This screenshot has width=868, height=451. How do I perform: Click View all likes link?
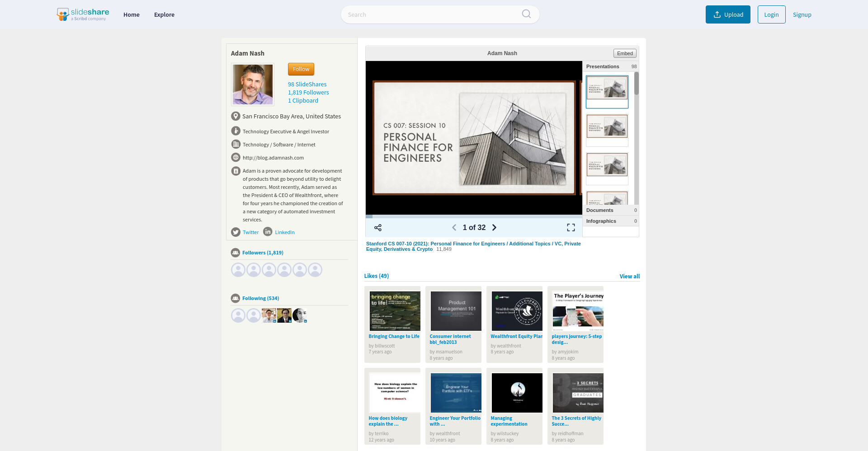(629, 277)
